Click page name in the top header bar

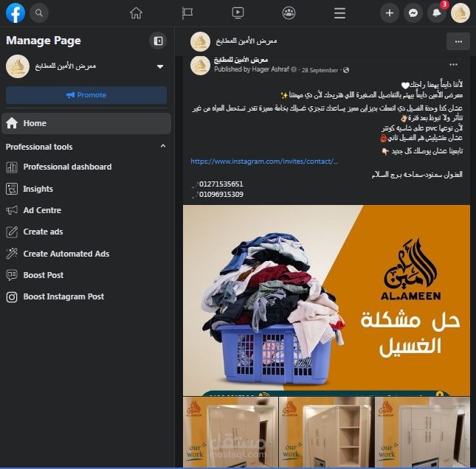click(246, 41)
